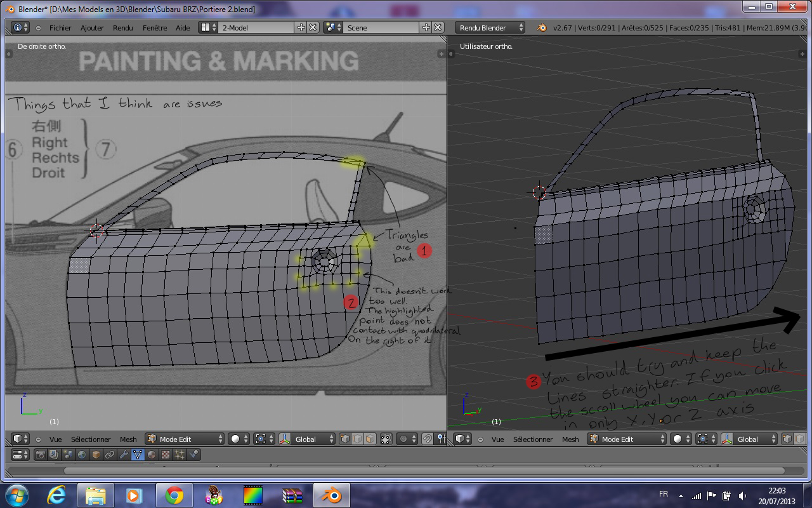Click the 2-Model layout name field
The image size is (812, 508).
point(256,27)
